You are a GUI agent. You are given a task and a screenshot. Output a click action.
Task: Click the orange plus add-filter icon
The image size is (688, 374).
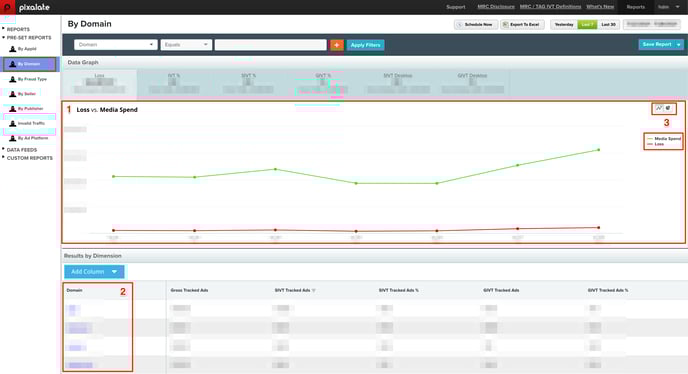[x=337, y=45]
